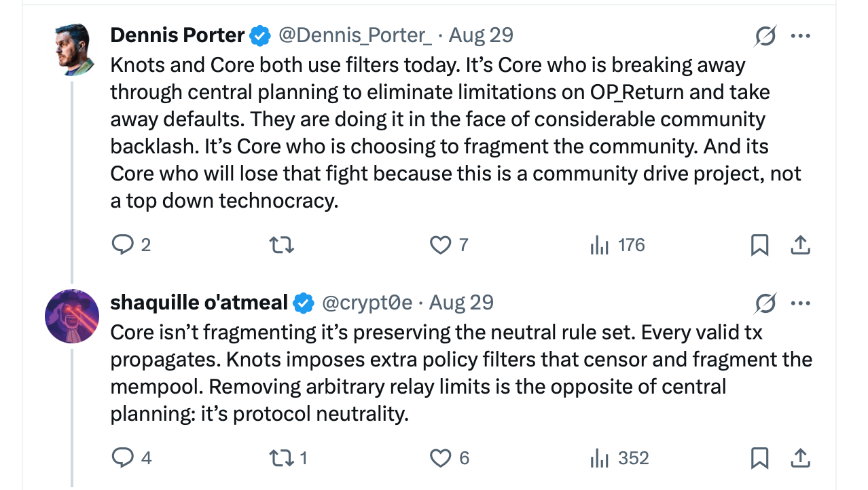
Task: Bookmark shaquille o'atmeal's tweet
Action: [x=759, y=459]
